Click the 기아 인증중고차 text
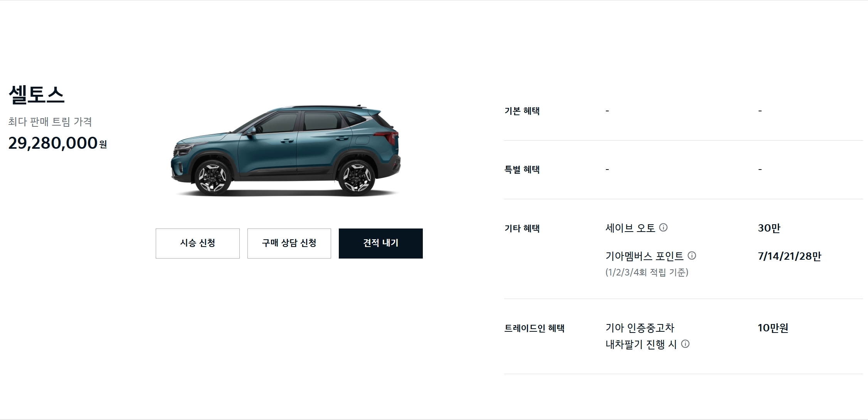This screenshot has height=420, width=868. point(640,328)
